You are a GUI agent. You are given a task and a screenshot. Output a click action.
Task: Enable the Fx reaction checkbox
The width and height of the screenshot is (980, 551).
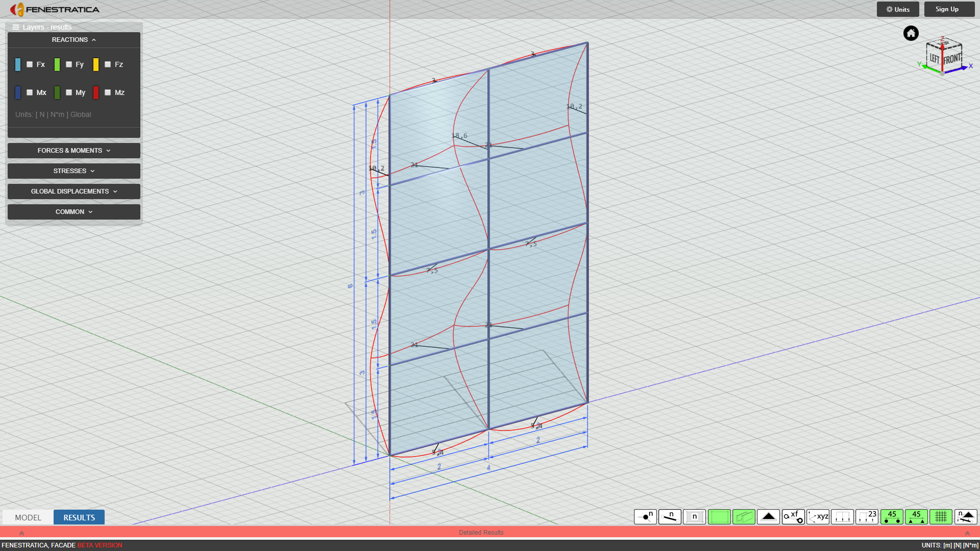pyautogui.click(x=30, y=64)
